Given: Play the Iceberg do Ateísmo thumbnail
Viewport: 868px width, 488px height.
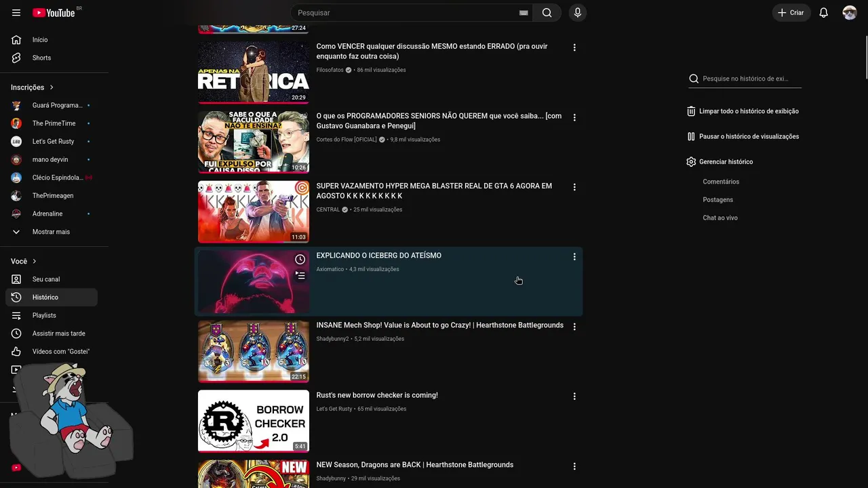Looking at the screenshot, I should [254, 282].
